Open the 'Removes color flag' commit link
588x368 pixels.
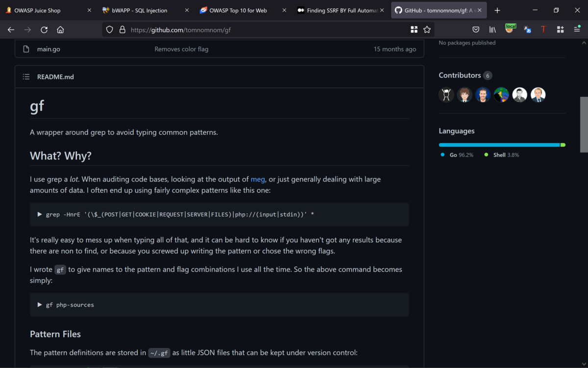click(181, 49)
